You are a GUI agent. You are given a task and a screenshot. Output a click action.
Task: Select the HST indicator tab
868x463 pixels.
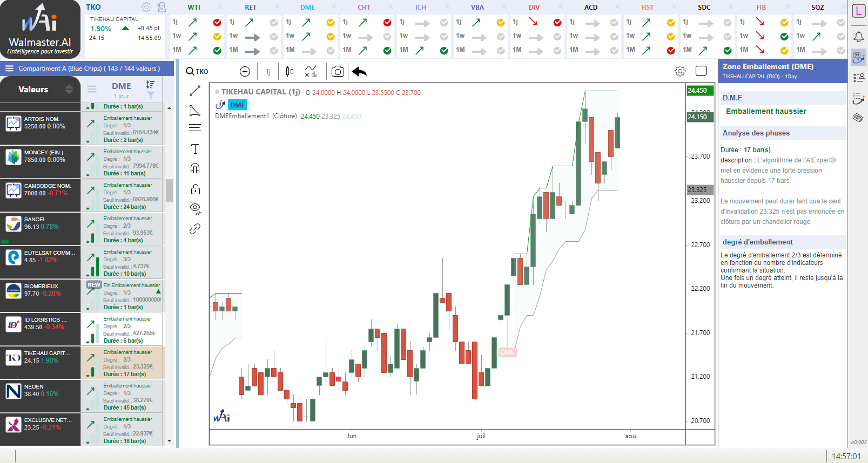point(648,8)
